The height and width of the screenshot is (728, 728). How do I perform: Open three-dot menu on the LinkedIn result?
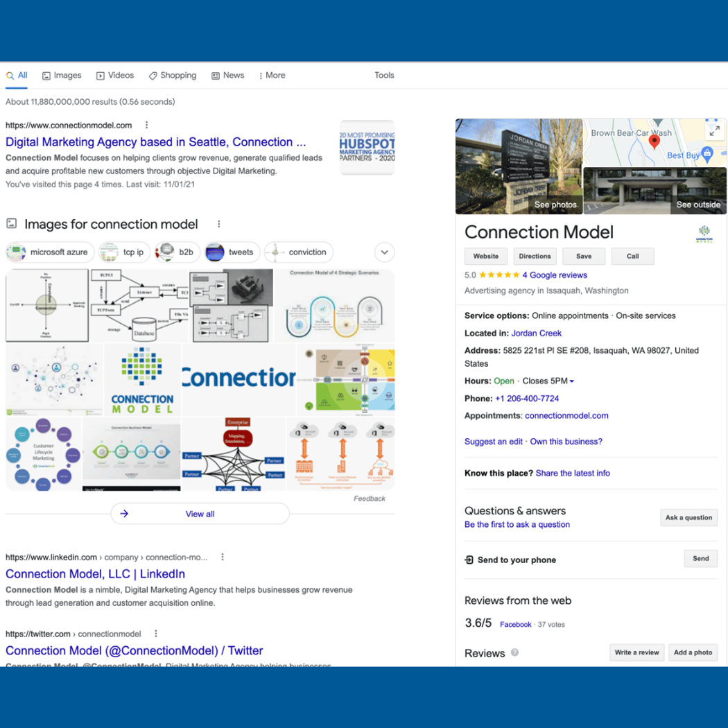click(x=222, y=557)
